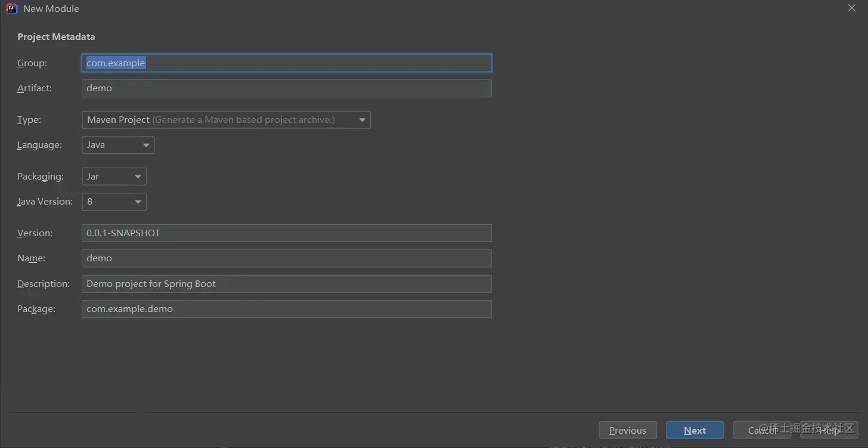Click the Artifact label
868x448 pixels.
[35, 88]
